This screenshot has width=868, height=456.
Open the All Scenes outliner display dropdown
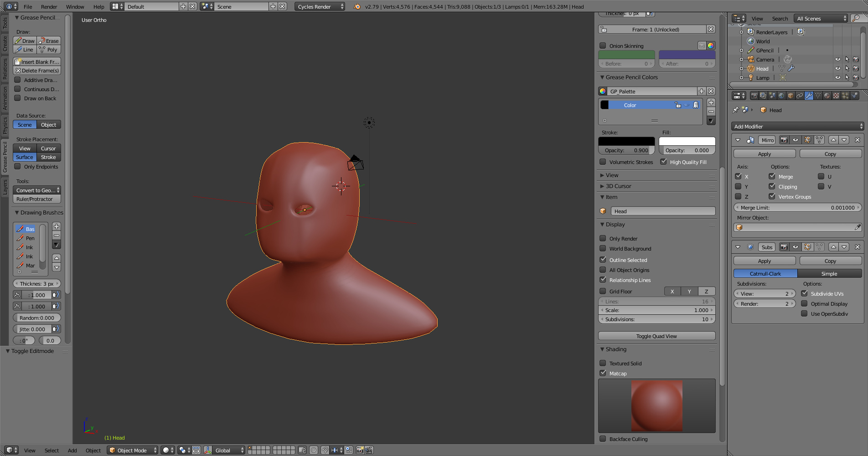pyautogui.click(x=821, y=18)
